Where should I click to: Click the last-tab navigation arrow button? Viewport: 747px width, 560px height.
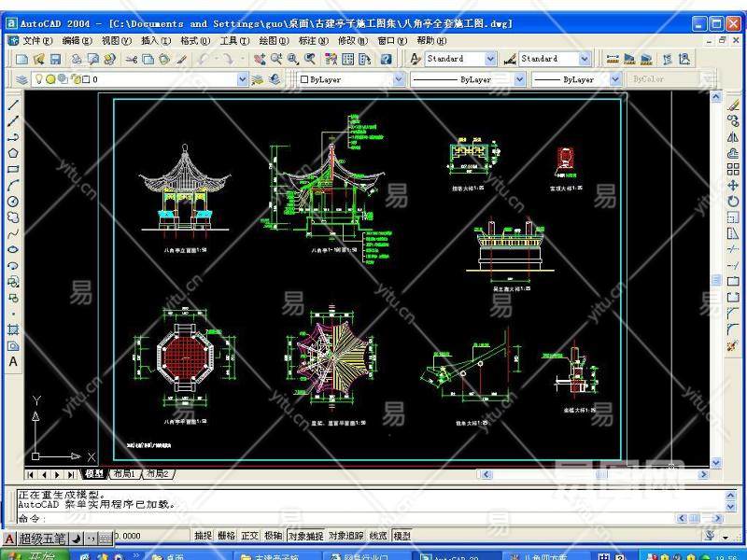(71, 474)
